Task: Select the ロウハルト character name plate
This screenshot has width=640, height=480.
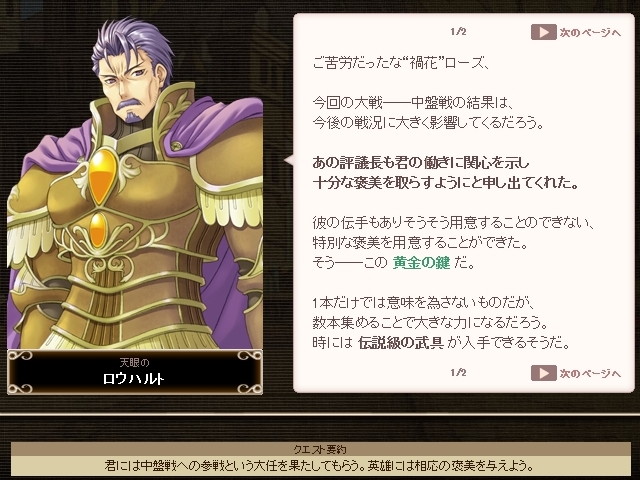Action: 135,372
